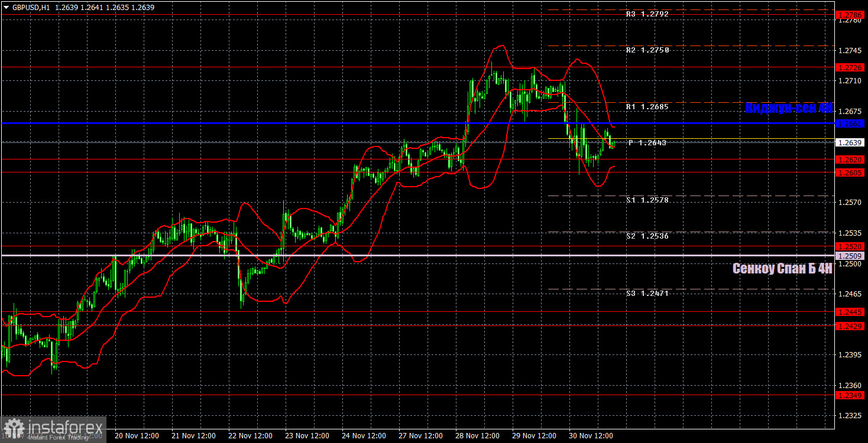The image size is (868, 443).
Task: Click the 1.2395 price axis label
Action: 850,355
